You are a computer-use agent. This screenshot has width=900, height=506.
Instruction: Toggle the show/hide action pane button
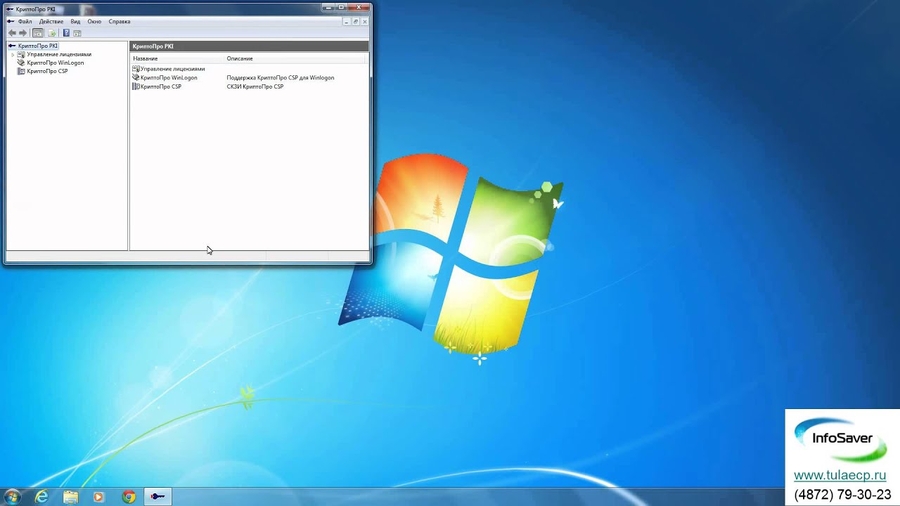(x=77, y=33)
